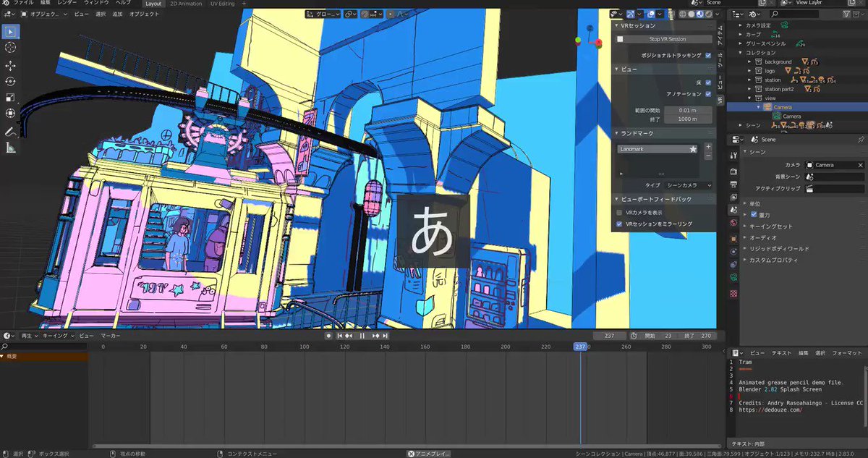
Task: Switch to the 2D Animation workspace tab
Action: [x=185, y=4]
